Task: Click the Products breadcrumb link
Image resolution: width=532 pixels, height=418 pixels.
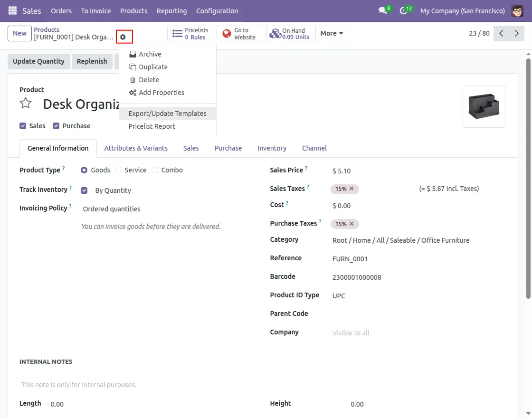Action: [47, 29]
